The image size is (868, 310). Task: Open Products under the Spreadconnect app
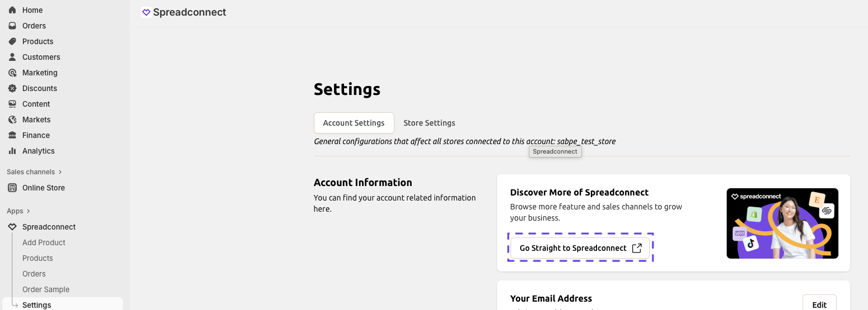pyautogui.click(x=37, y=258)
